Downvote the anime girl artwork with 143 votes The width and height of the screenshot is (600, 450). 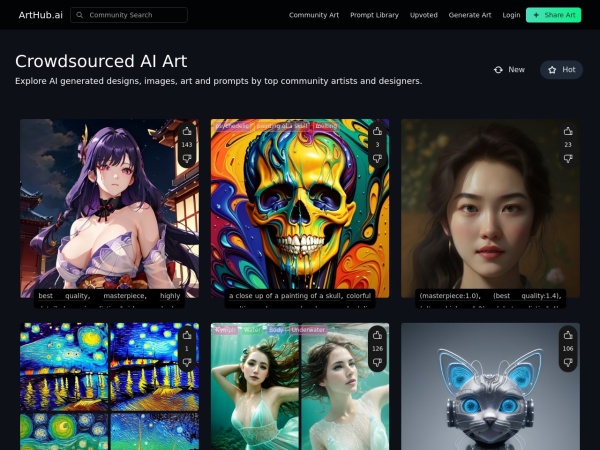pos(187,158)
